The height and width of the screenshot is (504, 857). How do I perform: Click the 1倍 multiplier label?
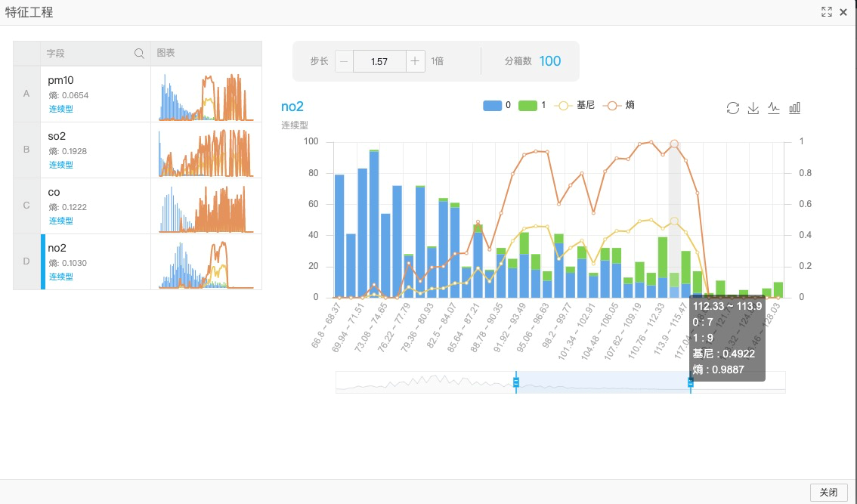pos(438,61)
